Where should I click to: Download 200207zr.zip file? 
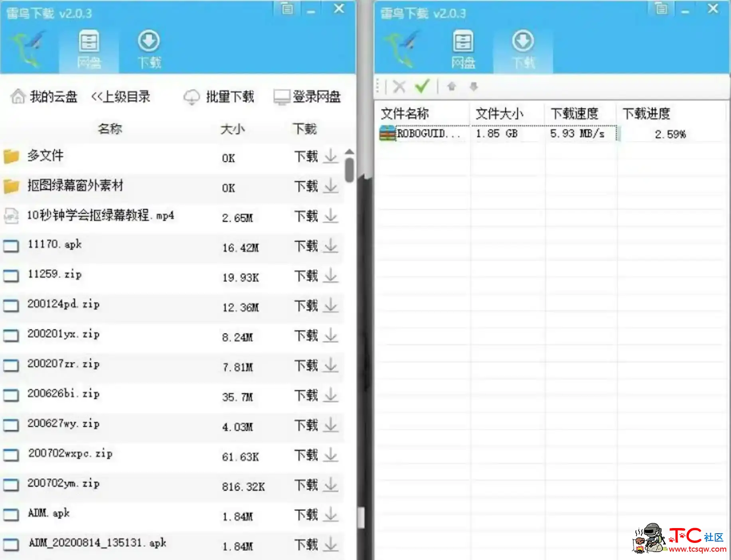(316, 365)
